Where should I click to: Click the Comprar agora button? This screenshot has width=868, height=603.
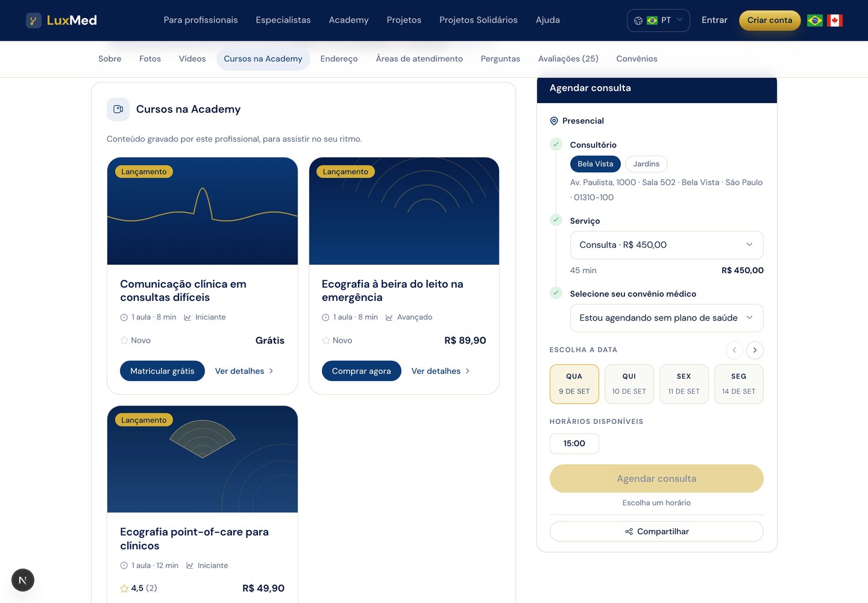[x=362, y=371]
